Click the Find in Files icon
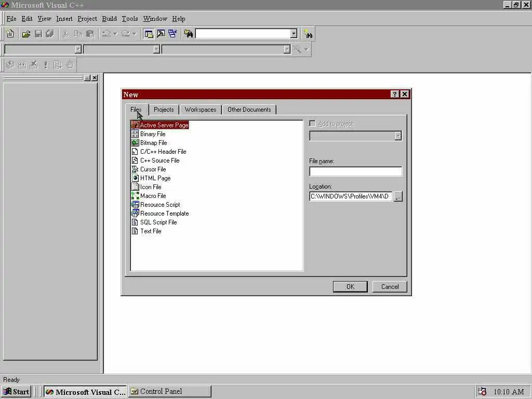 coord(189,34)
